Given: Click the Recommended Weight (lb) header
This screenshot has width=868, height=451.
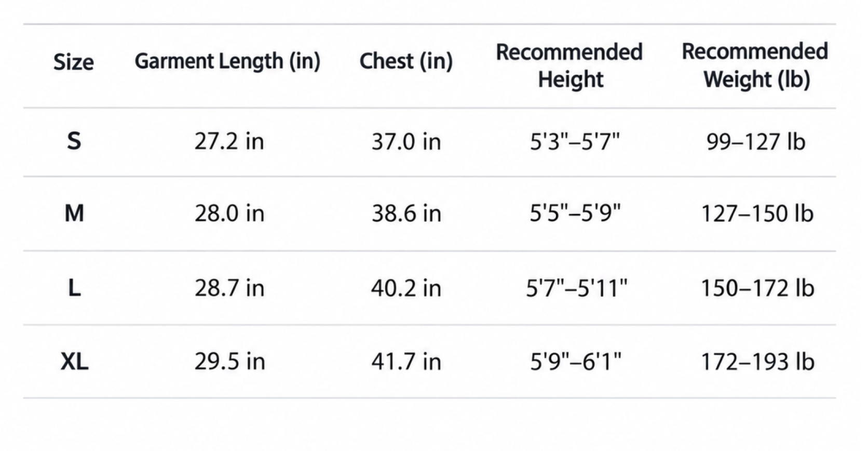Looking at the screenshot, I should [x=755, y=65].
